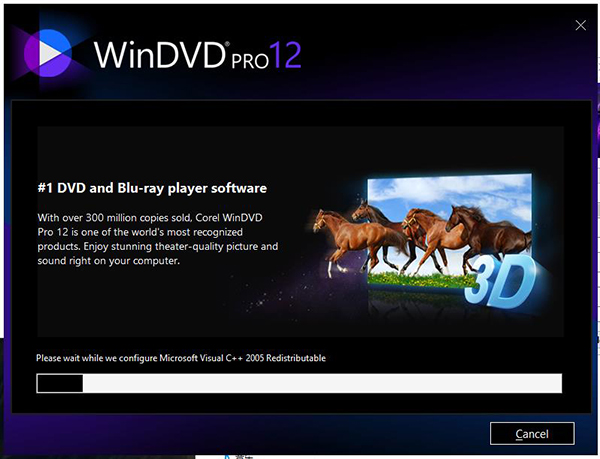600x459 pixels.
Task: Click the "#1 DVD and Blu-ray player software" headline
Action: 152,188
